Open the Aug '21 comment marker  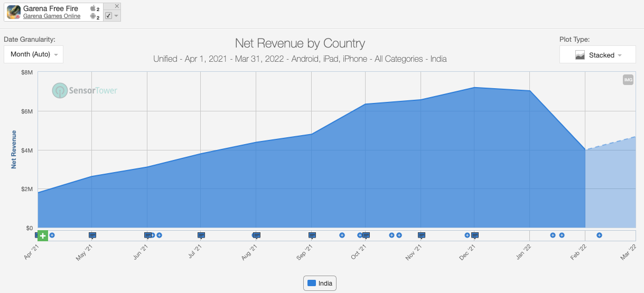click(x=257, y=235)
